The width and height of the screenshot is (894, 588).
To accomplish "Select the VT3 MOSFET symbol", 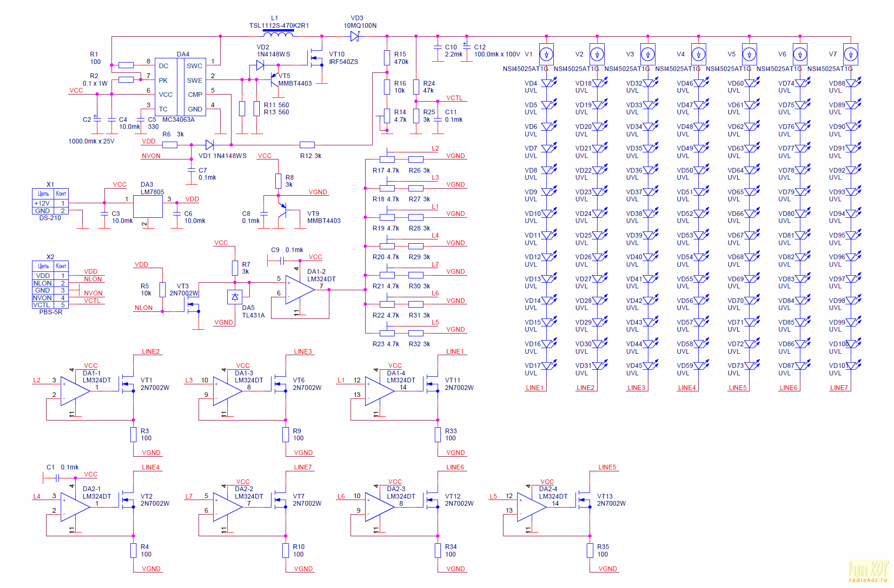I will tap(193, 304).
